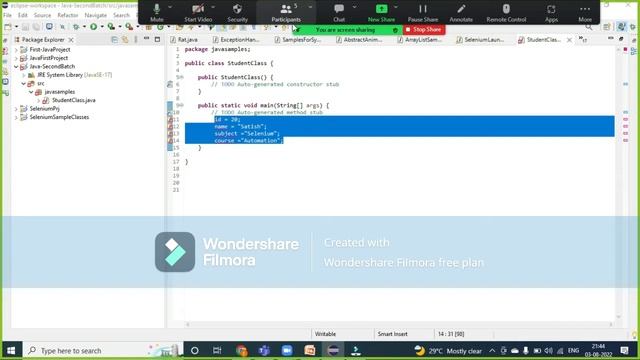The width and height of the screenshot is (640, 360).
Task: Click the editor horizontal scrollbar
Action: [400, 324]
